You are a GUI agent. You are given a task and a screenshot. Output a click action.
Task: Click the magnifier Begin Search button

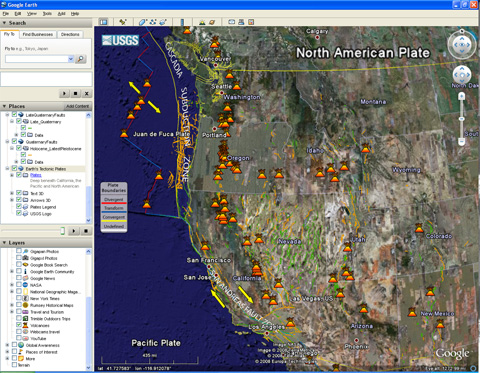(80, 59)
